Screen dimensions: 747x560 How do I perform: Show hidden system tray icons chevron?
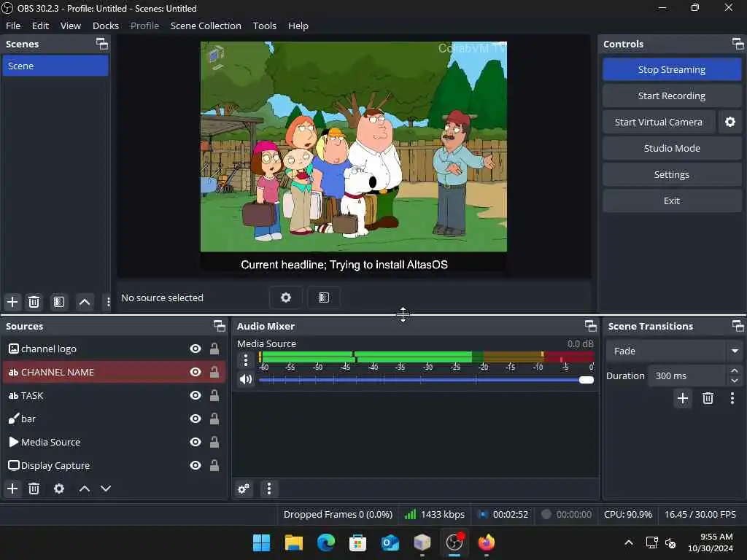click(629, 542)
